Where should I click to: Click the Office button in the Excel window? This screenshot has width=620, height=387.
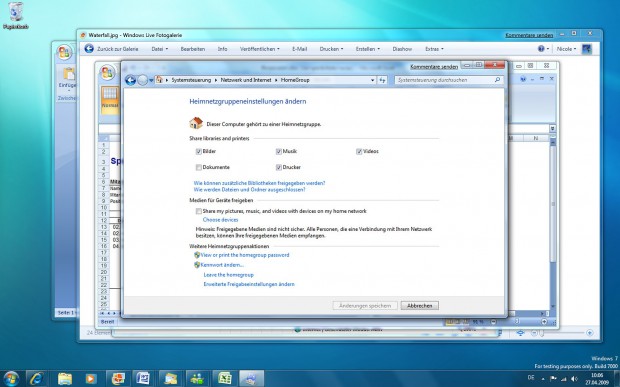pyautogui.click(x=107, y=72)
